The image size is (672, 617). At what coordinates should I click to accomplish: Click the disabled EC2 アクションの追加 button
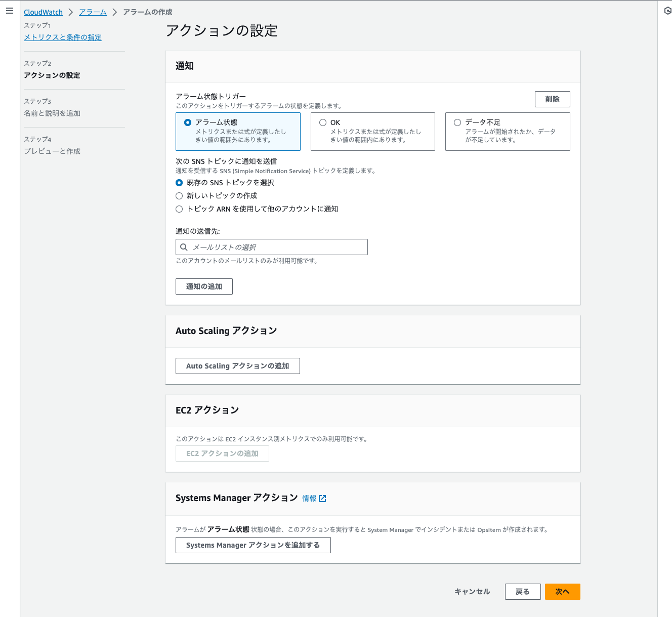(222, 454)
